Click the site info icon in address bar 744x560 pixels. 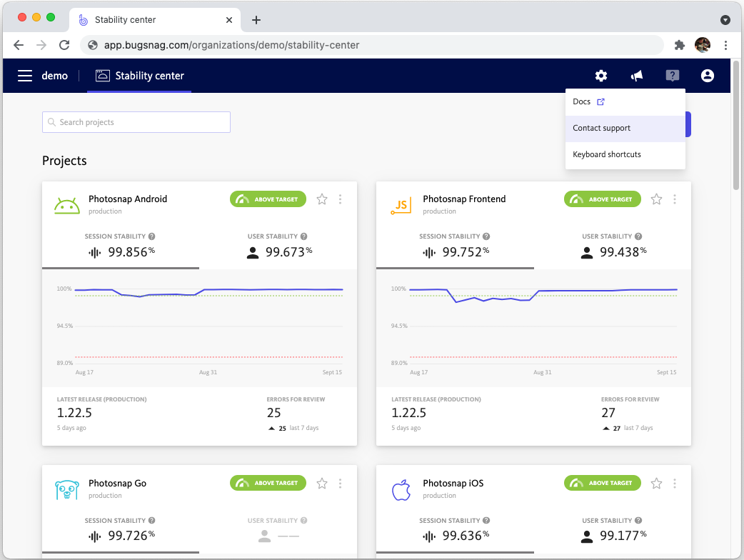[93, 45]
